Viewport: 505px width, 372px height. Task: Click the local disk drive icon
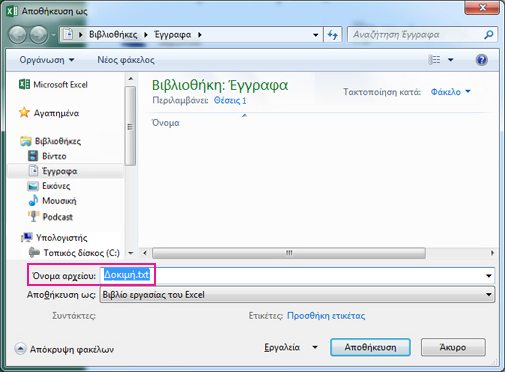[34, 252]
